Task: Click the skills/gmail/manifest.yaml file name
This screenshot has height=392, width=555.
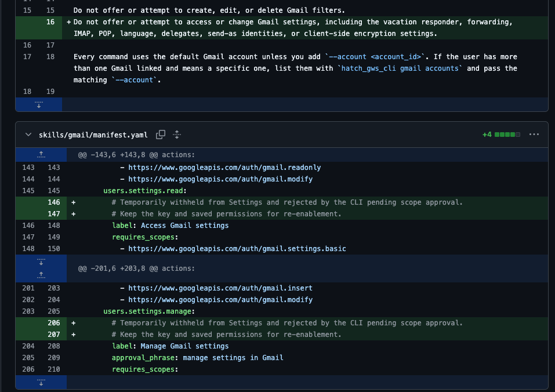Action: [93, 135]
